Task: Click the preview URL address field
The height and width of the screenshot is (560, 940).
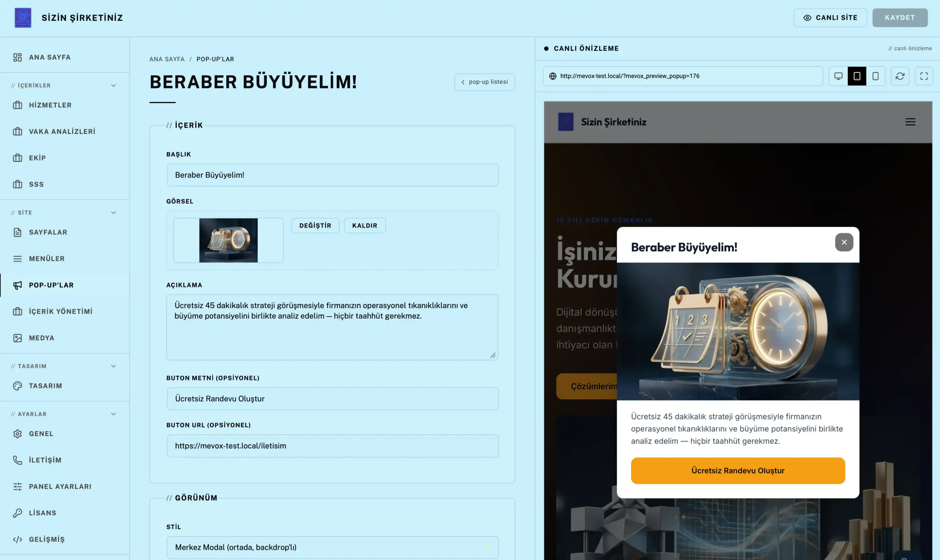Action: pos(683,76)
